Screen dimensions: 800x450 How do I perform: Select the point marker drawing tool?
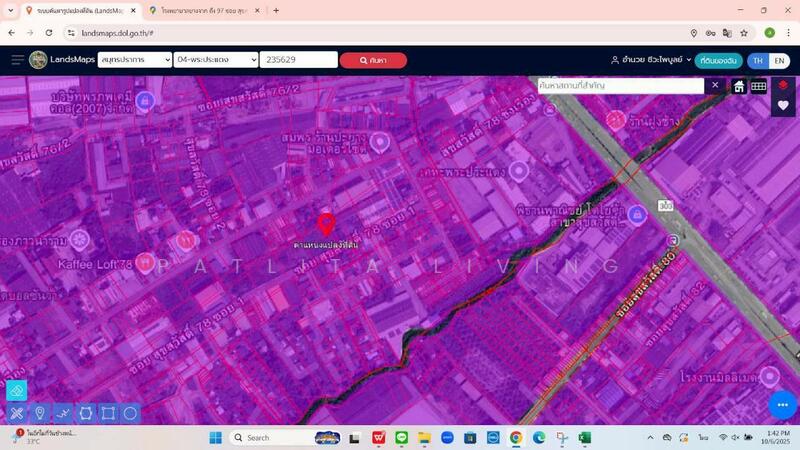[x=40, y=413]
